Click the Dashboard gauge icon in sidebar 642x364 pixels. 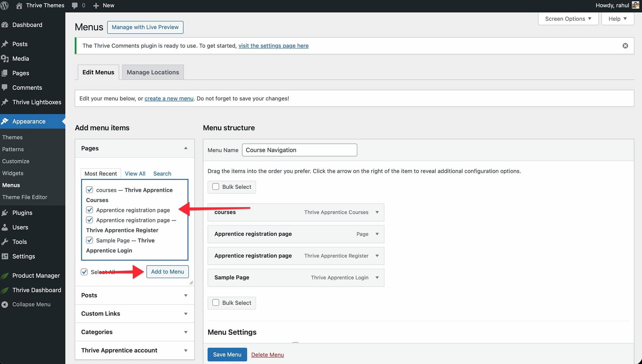pos(5,25)
